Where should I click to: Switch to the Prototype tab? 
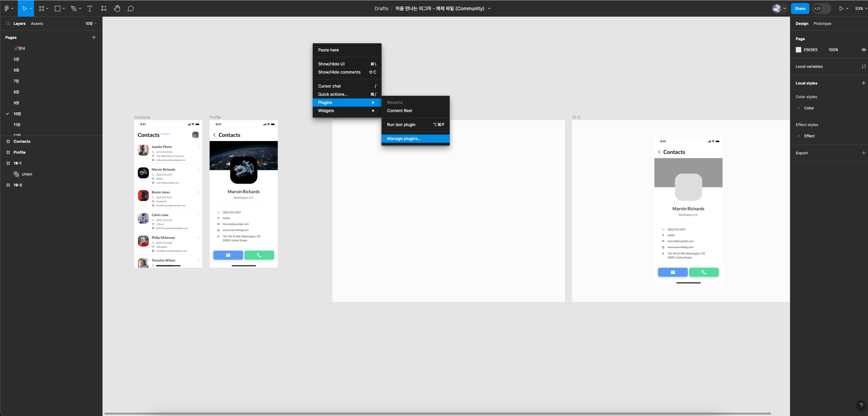tap(822, 24)
